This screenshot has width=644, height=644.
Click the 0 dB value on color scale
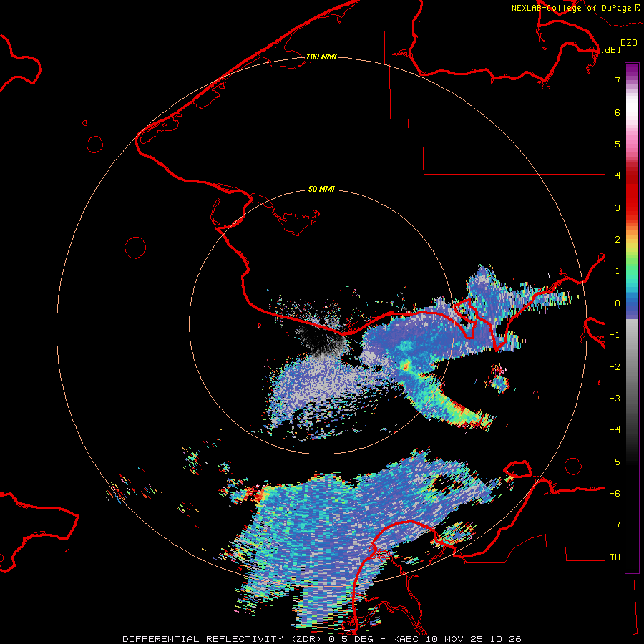pyautogui.click(x=618, y=303)
